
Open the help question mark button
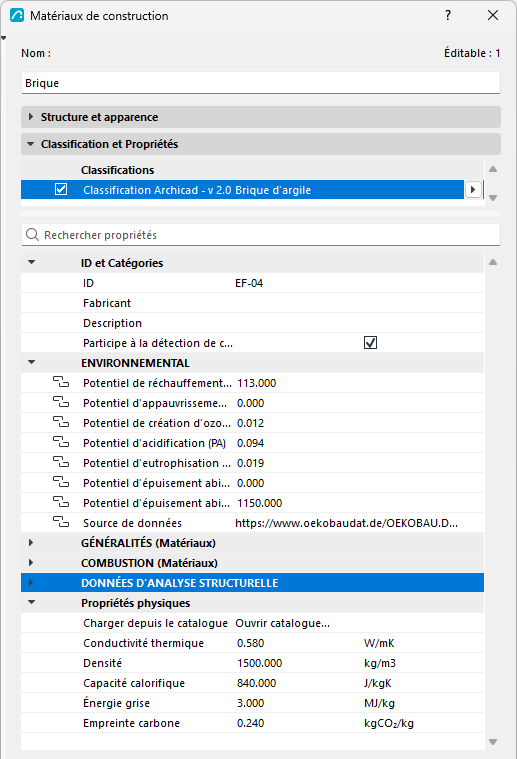448,15
